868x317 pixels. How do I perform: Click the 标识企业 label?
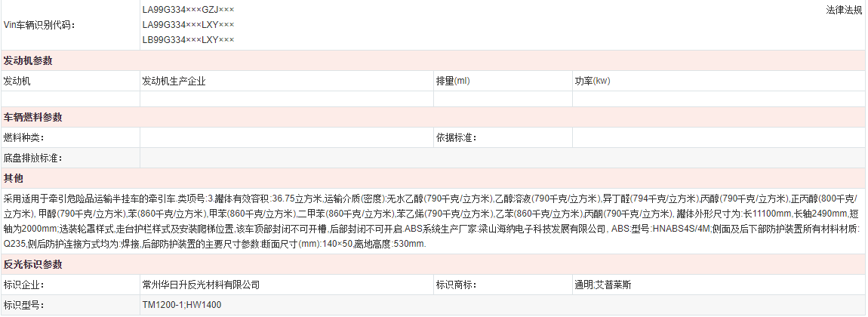coord(24,285)
